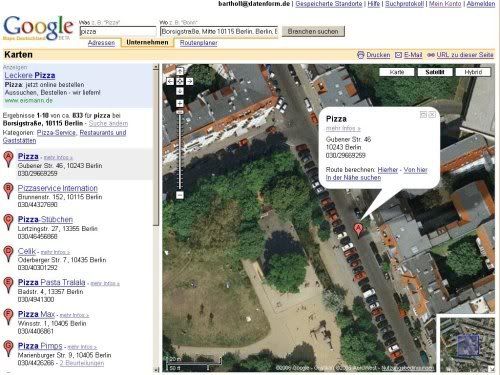Open the Routenplaner tab

coord(199,43)
